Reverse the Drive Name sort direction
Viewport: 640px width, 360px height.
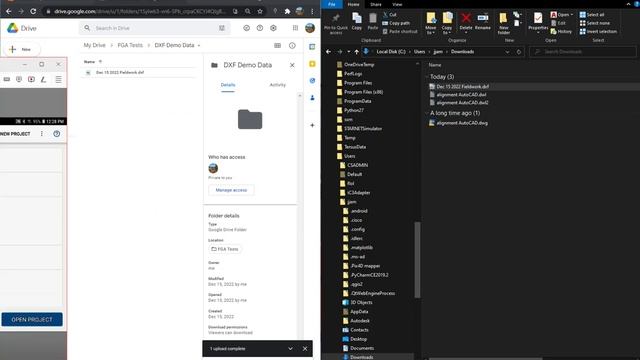100,62
